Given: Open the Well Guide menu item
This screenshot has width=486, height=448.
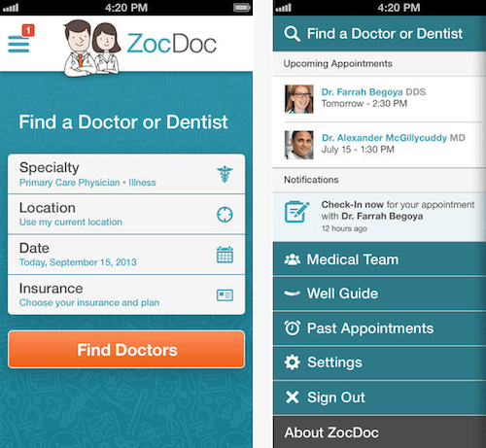Looking at the screenshot, I should coord(379,293).
